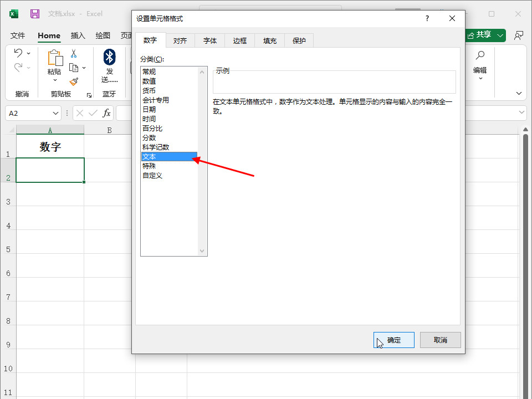Open the clipboard pane launcher
532x399 pixels.
(x=89, y=95)
